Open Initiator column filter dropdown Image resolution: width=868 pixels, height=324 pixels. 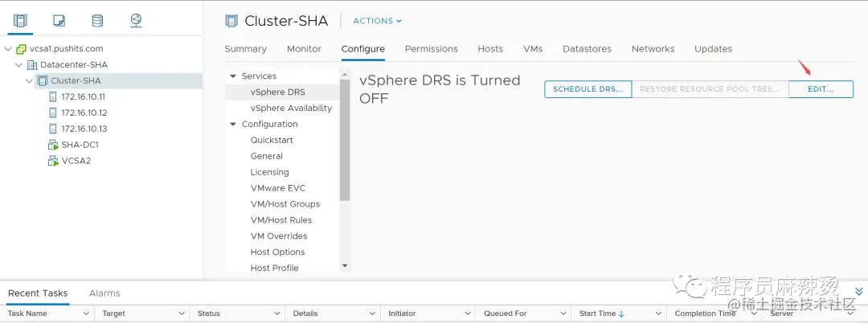(x=468, y=314)
